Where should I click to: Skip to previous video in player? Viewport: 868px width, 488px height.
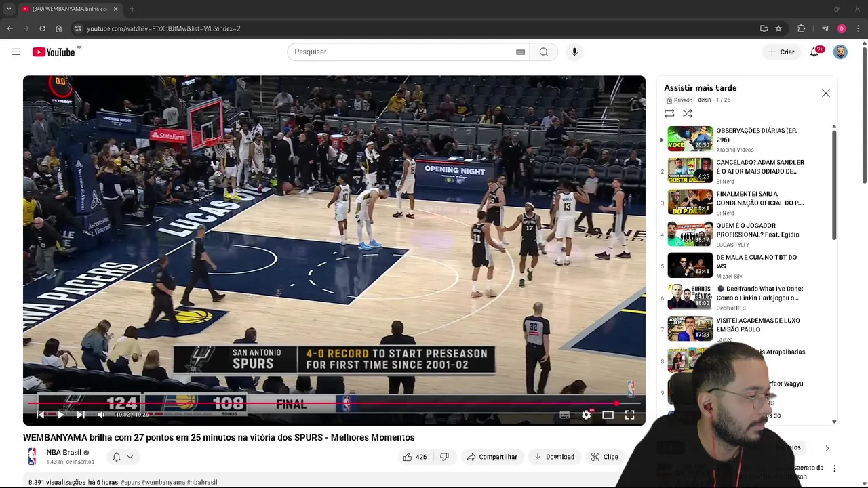[x=40, y=415]
